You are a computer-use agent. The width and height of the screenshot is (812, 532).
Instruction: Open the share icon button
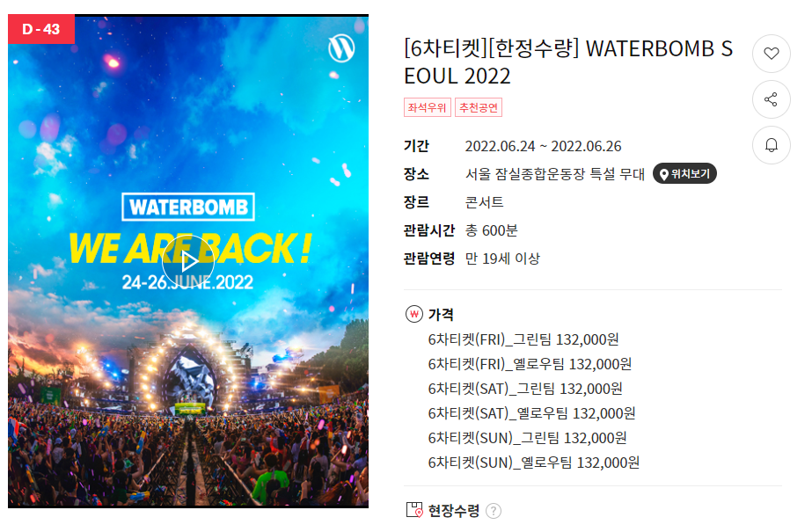[771, 99]
